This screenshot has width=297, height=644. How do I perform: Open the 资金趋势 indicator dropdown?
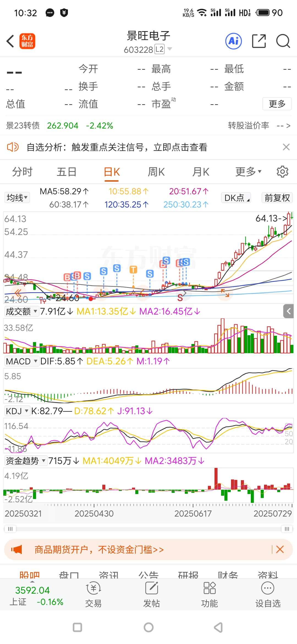[26, 461]
